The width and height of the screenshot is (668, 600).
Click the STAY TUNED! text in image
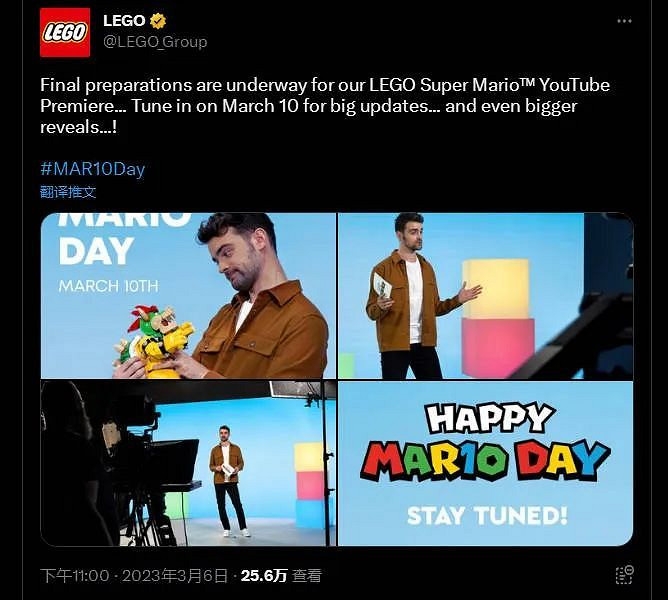487,516
